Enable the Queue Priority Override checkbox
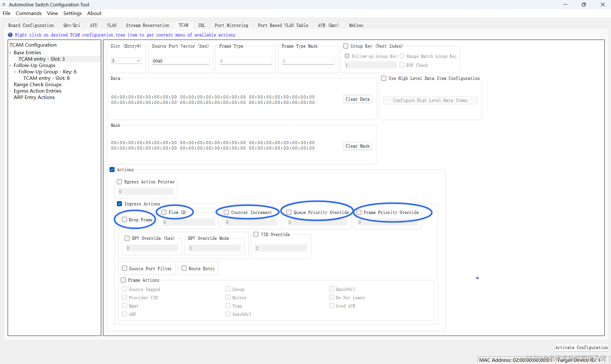Viewport: 611px width, 364px height. pyautogui.click(x=289, y=212)
